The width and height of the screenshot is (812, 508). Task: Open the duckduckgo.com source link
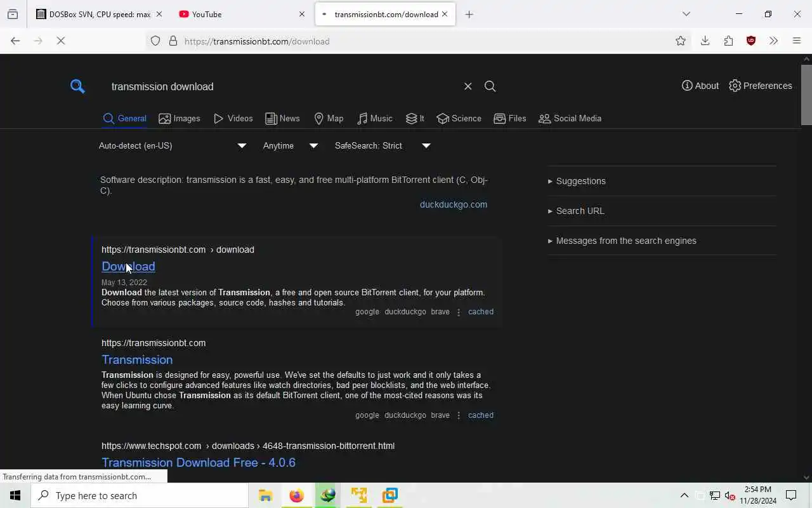453,204
